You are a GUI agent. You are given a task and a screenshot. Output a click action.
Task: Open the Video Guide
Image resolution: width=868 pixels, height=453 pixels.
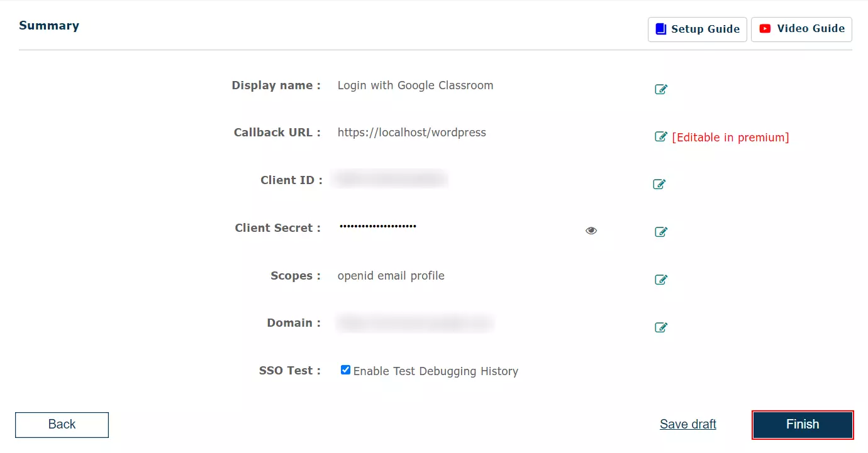click(801, 28)
